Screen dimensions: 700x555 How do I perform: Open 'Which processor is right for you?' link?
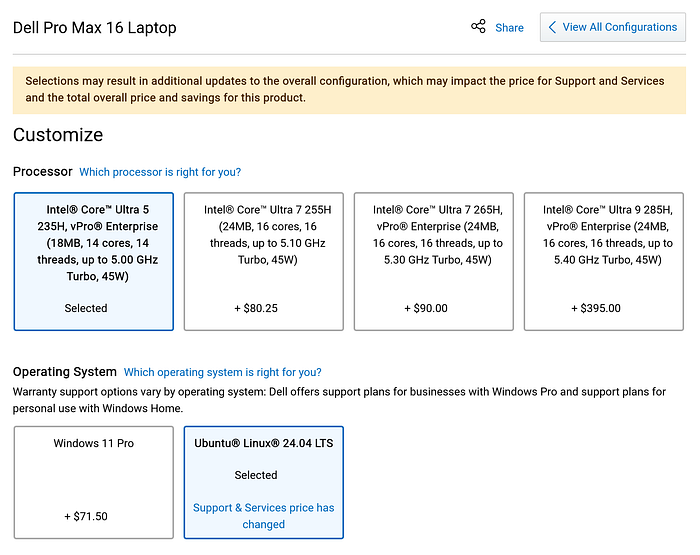[x=160, y=172]
